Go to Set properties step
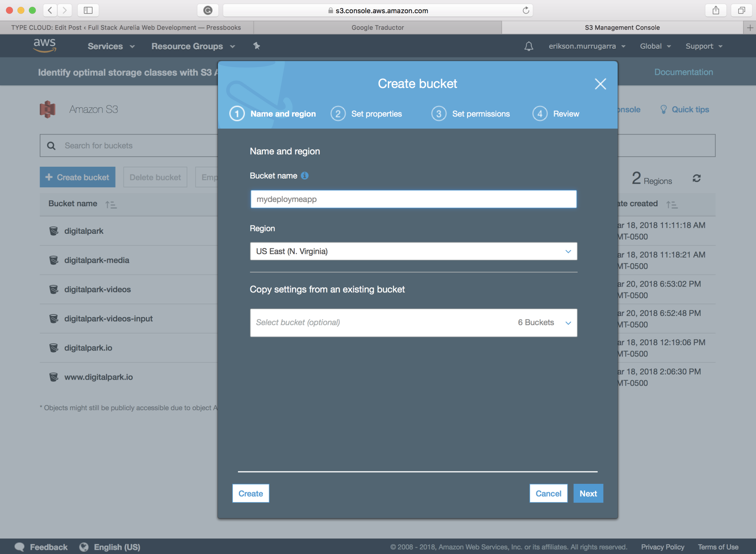The image size is (756, 554). (366, 114)
